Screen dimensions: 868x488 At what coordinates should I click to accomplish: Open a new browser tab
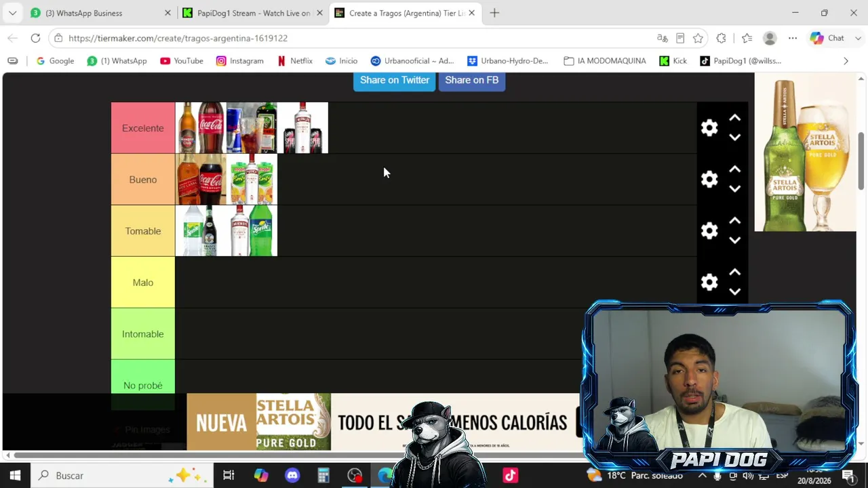494,13
